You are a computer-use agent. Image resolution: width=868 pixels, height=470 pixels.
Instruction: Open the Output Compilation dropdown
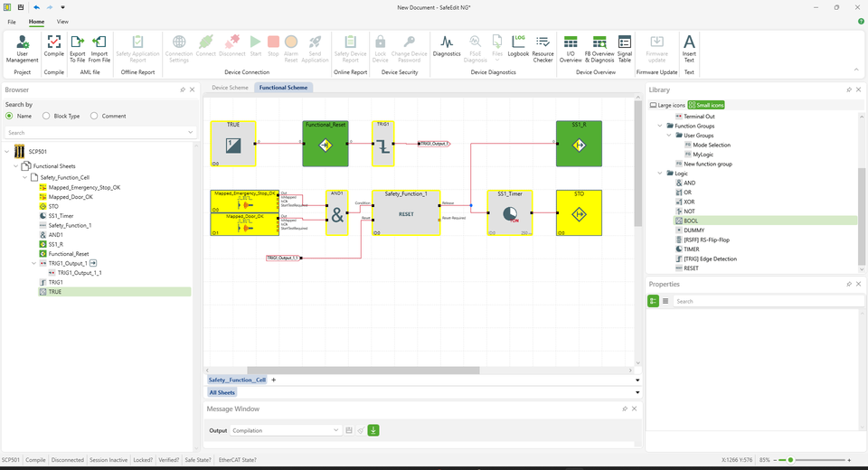(x=335, y=430)
